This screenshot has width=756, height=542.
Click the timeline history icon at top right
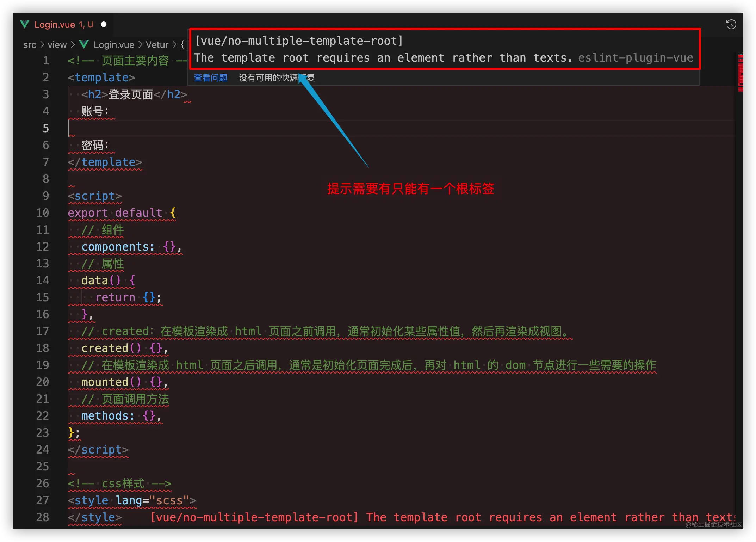(731, 24)
